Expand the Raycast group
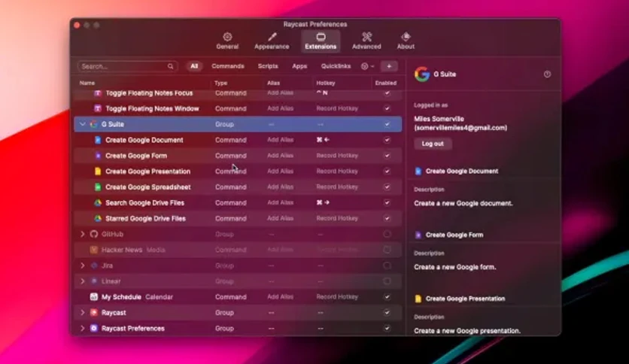Viewport: 629px width, 364px height. [83, 313]
